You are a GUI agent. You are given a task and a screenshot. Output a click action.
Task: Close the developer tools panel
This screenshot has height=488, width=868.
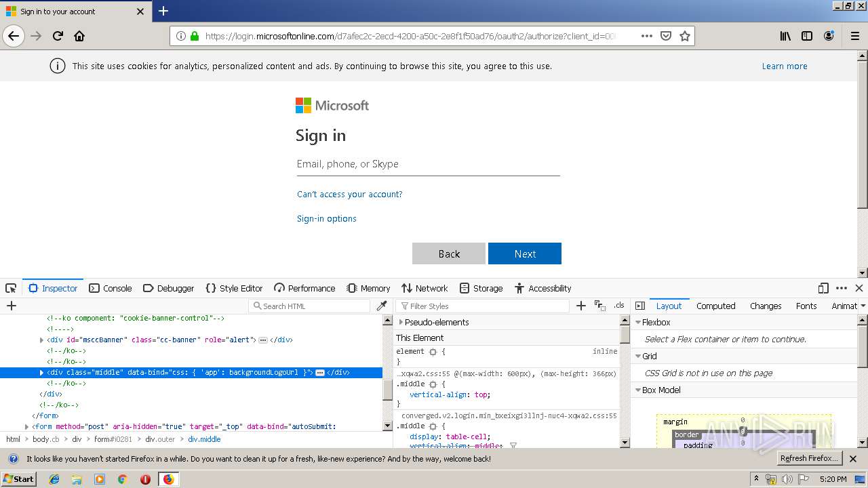(859, 288)
